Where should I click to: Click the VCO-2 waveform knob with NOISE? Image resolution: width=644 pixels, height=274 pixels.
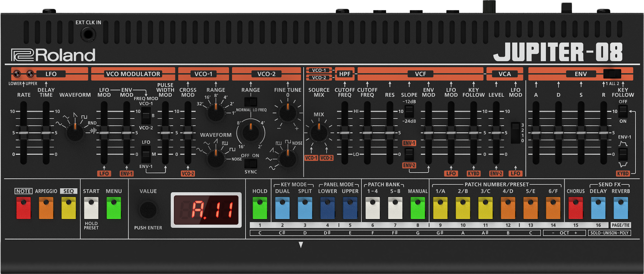(288, 158)
